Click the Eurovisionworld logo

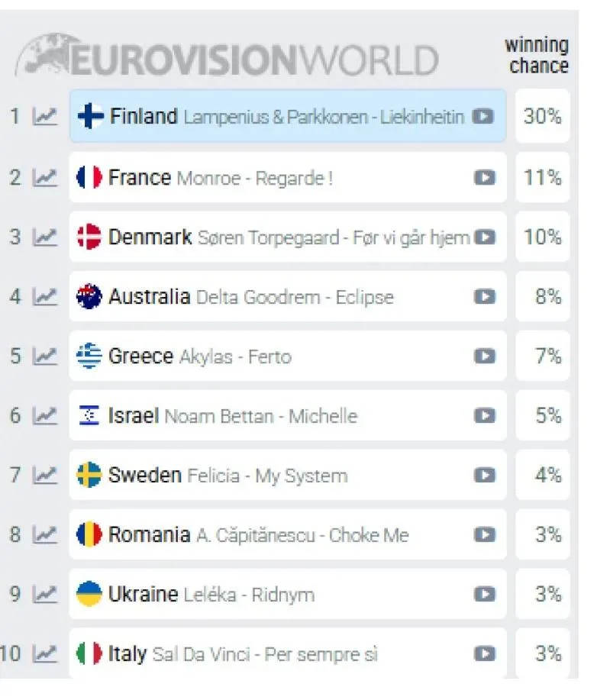(x=229, y=55)
